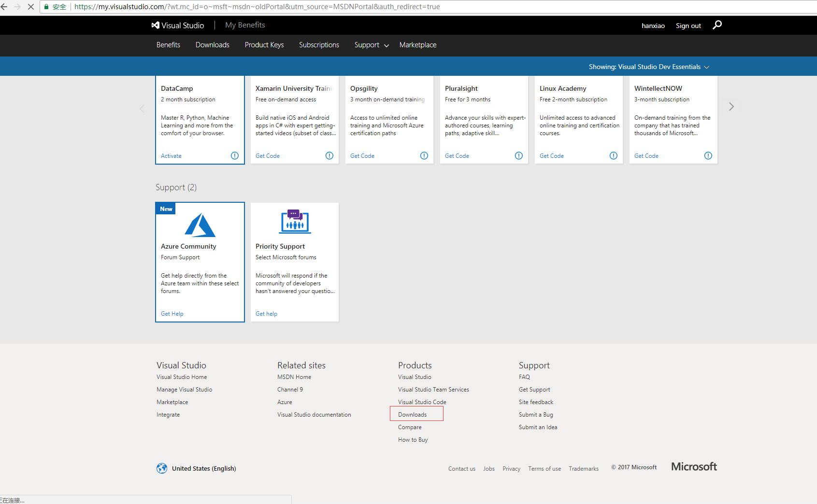
Task: Activate the DataCamp subscription
Action: (171, 156)
